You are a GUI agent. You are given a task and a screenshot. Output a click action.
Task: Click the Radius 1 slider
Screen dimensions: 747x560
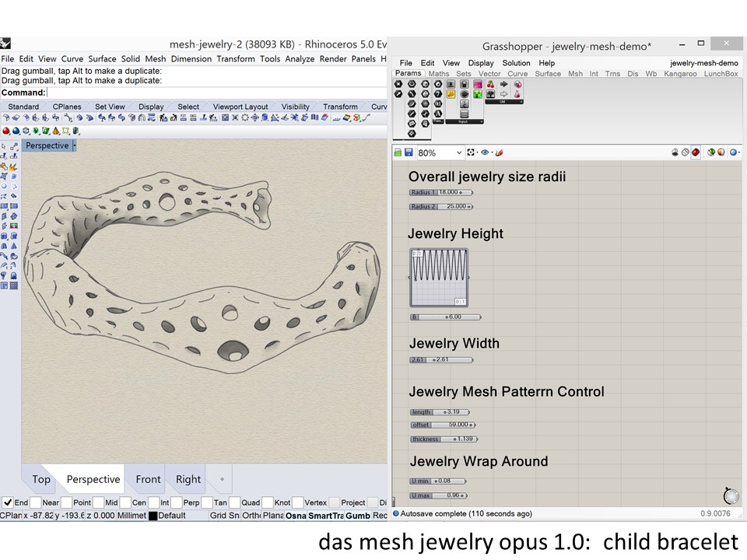[x=440, y=192]
